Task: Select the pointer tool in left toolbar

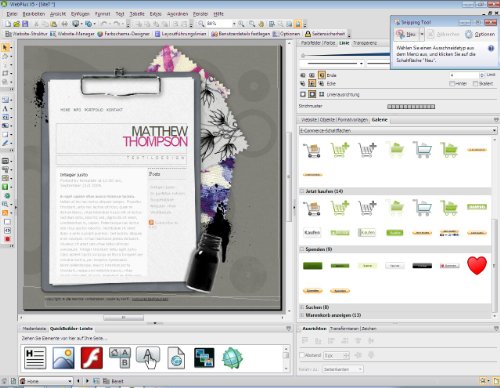Action: pyautogui.click(x=5, y=48)
